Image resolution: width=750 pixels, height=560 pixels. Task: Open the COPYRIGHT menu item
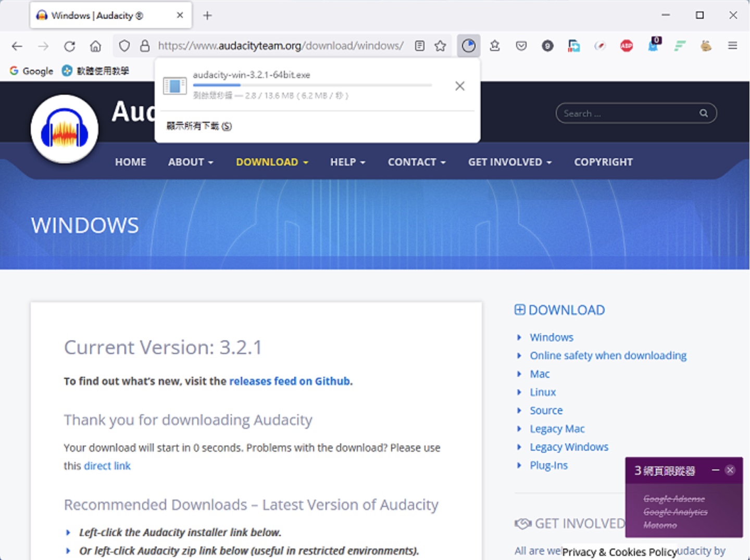(x=603, y=162)
